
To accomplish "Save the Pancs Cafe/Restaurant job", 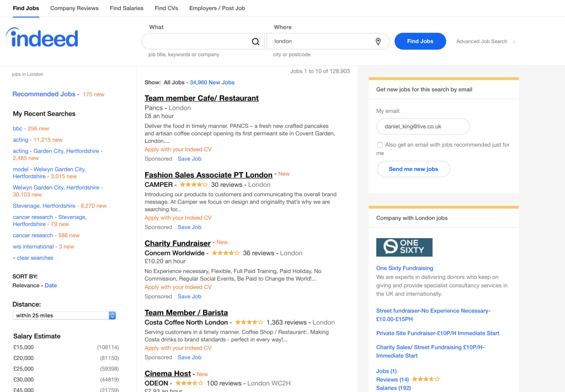I will click(190, 159).
